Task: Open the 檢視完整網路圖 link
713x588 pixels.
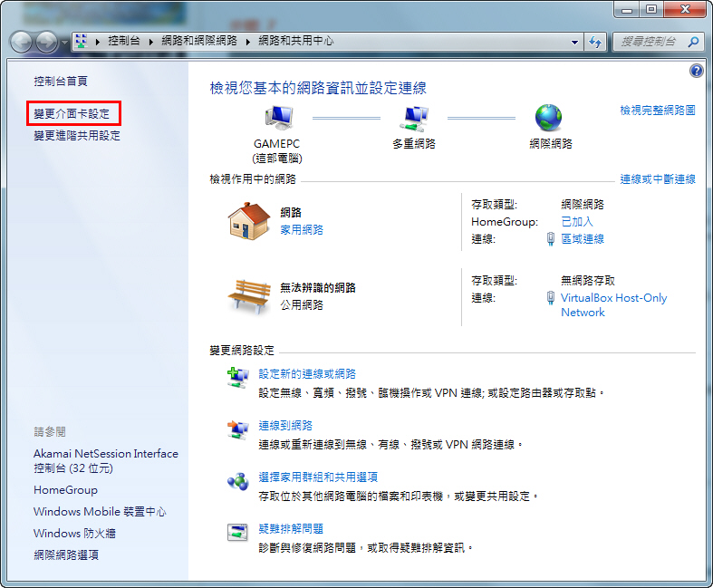Action: pos(657,110)
